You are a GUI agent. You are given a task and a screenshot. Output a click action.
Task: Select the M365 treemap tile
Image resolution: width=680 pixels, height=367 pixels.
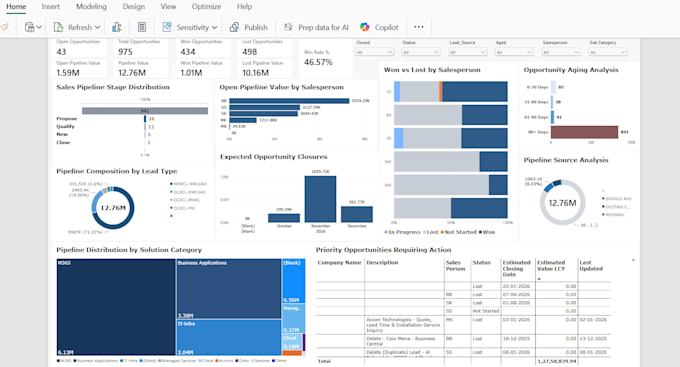[116, 307]
